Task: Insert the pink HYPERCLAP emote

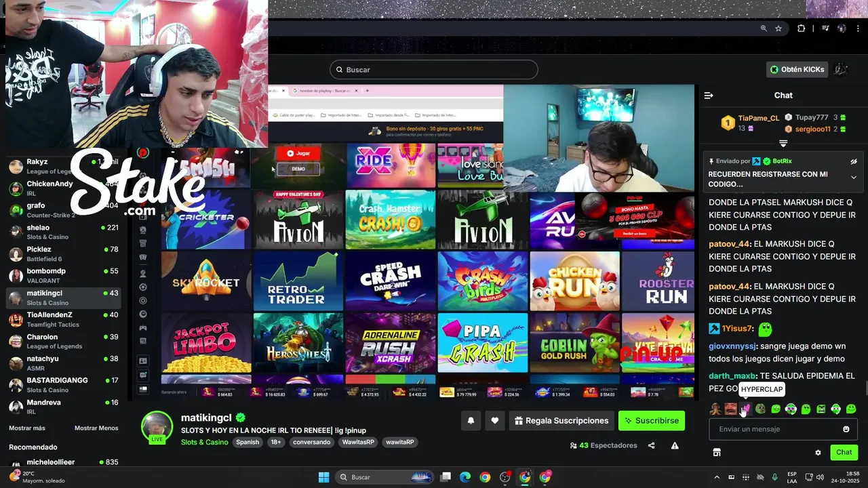Action: point(745,409)
